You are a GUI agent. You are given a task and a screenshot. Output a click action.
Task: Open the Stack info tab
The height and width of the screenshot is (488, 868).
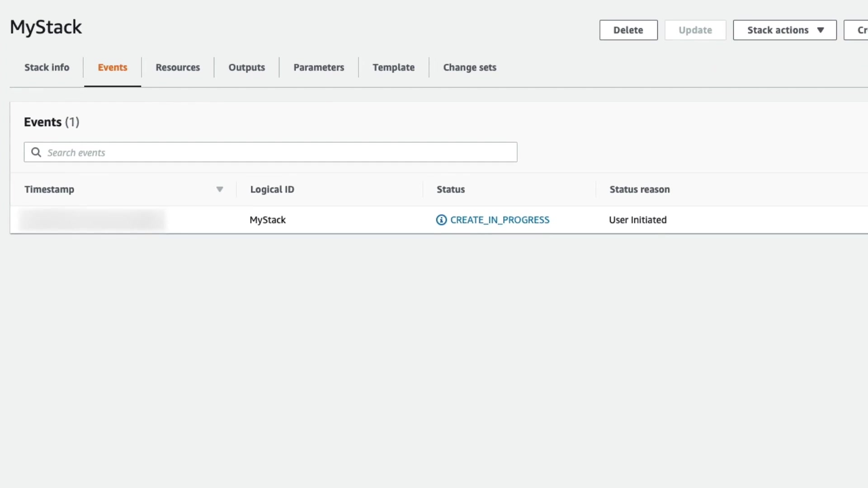[47, 67]
